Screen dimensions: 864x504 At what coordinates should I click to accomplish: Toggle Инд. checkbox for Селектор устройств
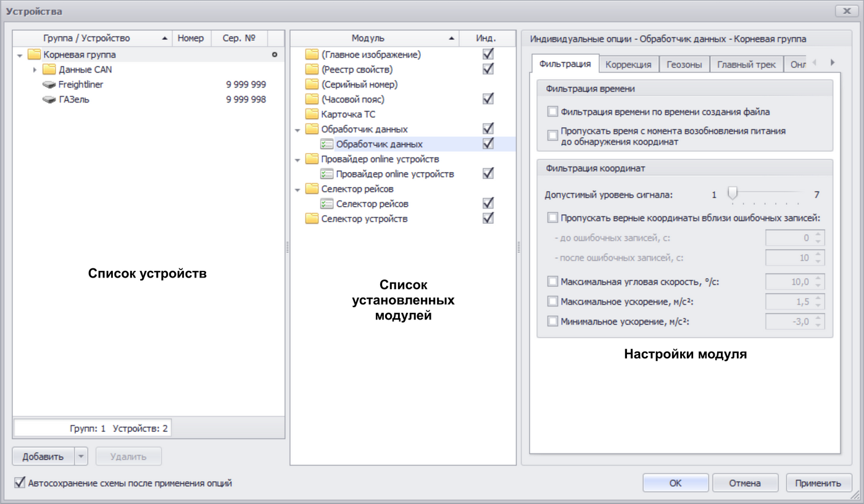pyautogui.click(x=488, y=218)
